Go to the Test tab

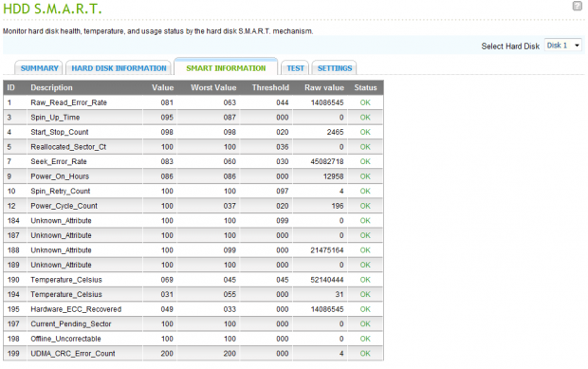[295, 68]
